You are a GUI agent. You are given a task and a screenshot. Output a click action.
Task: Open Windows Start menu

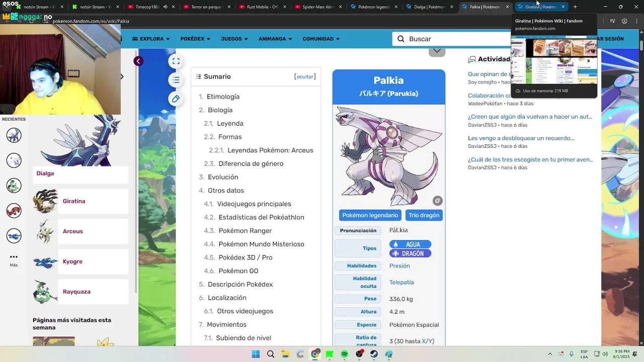click(x=256, y=354)
